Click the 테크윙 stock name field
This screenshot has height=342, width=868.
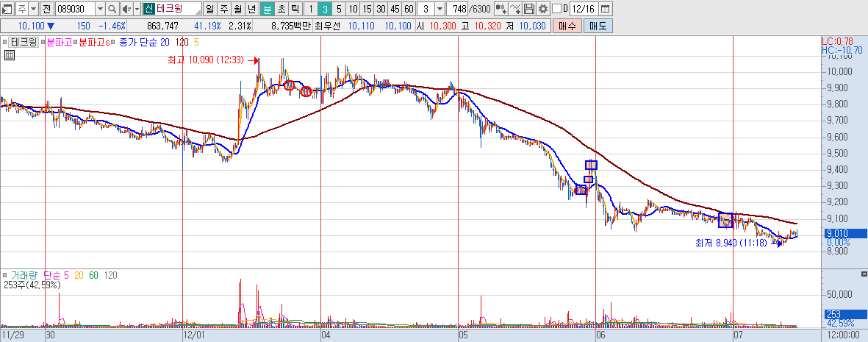[x=179, y=9]
